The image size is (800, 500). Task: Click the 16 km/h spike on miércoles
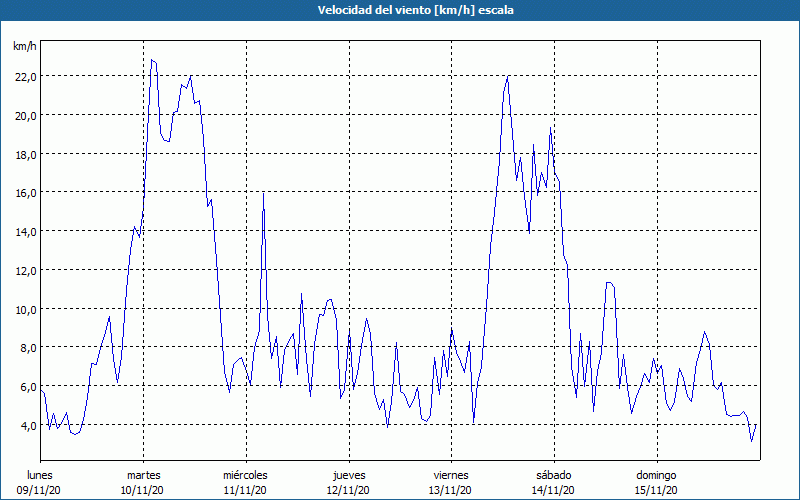pyautogui.click(x=263, y=193)
